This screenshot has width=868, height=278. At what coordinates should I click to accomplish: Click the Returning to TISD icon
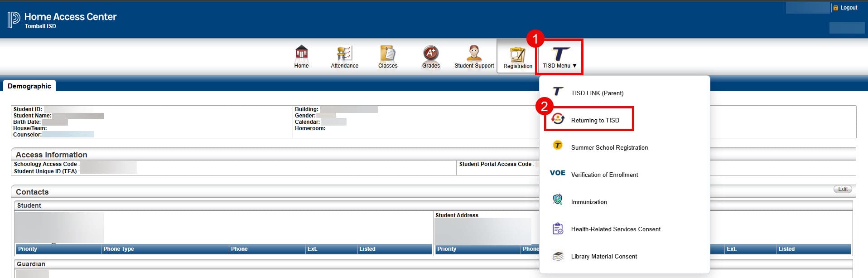[558, 119]
